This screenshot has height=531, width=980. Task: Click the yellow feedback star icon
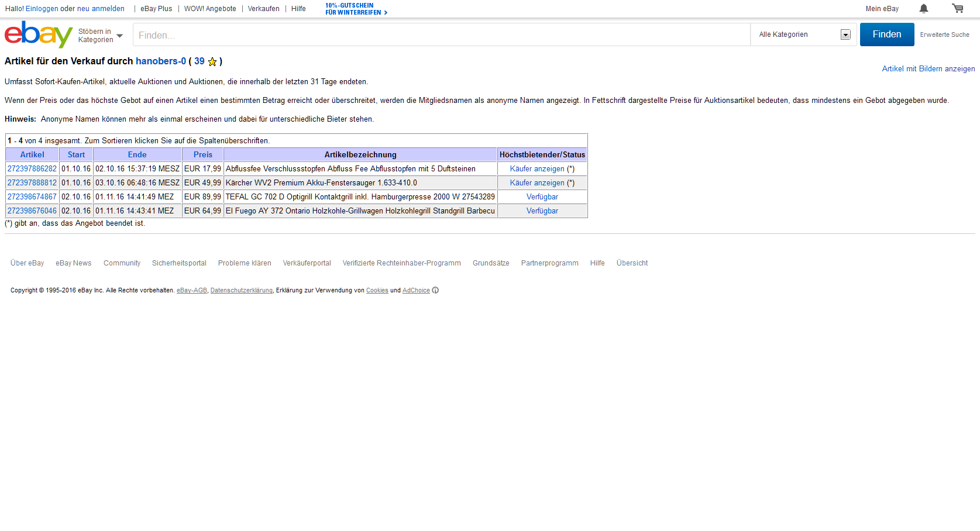pos(212,61)
